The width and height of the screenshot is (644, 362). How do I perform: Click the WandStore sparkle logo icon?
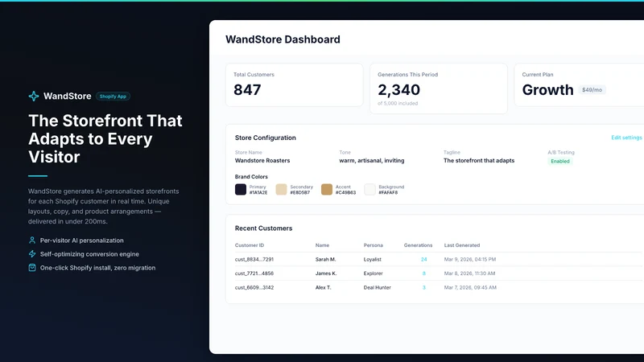pos(34,96)
